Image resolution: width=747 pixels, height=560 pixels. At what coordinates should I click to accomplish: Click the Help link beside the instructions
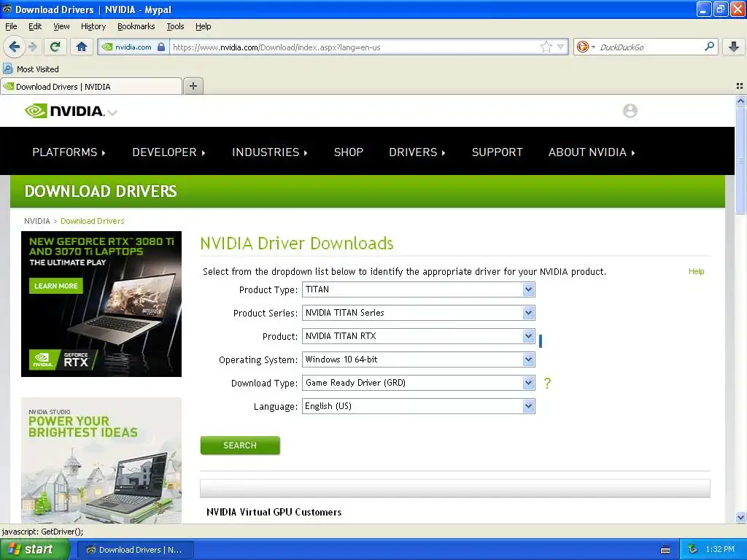(x=696, y=271)
